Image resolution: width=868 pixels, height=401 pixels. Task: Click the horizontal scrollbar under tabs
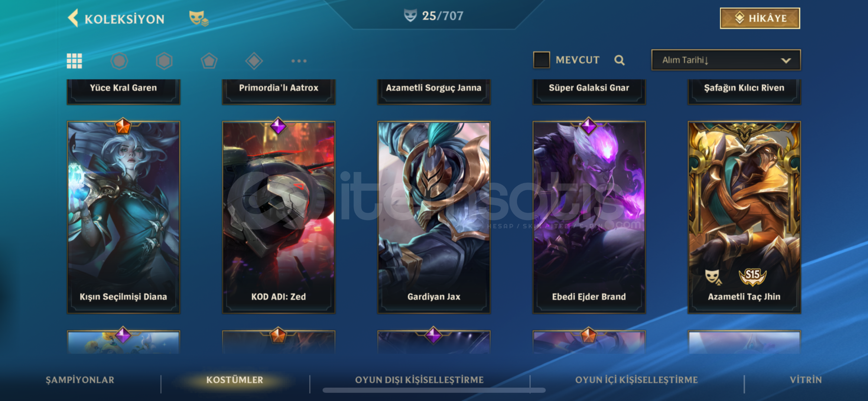(x=434, y=390)
